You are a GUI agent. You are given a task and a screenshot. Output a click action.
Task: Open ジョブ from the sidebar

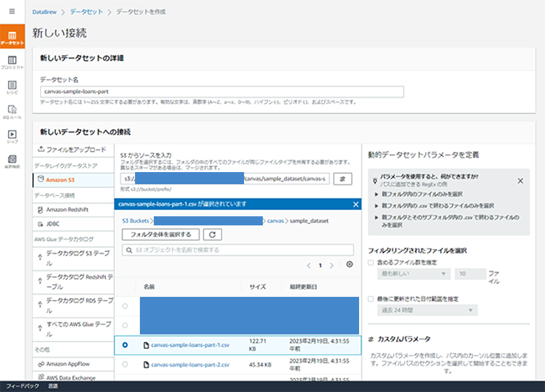pyautogui.click(x=12, y=137)
